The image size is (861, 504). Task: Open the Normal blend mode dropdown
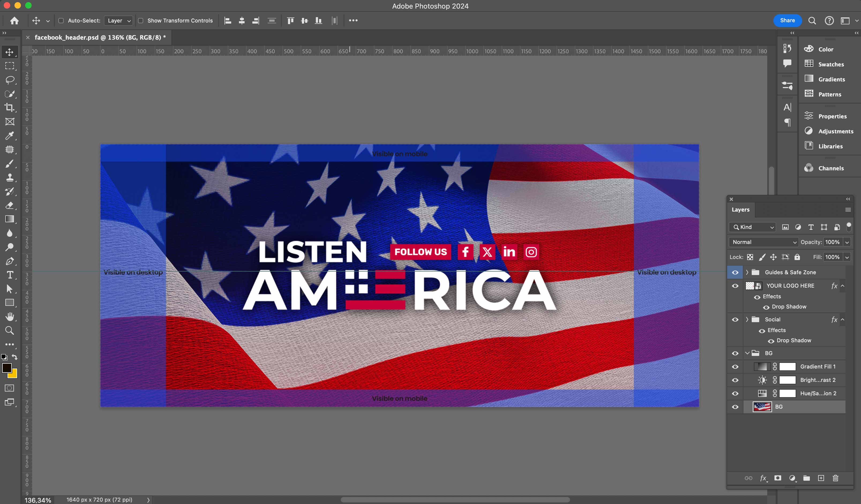pos(763,242)
